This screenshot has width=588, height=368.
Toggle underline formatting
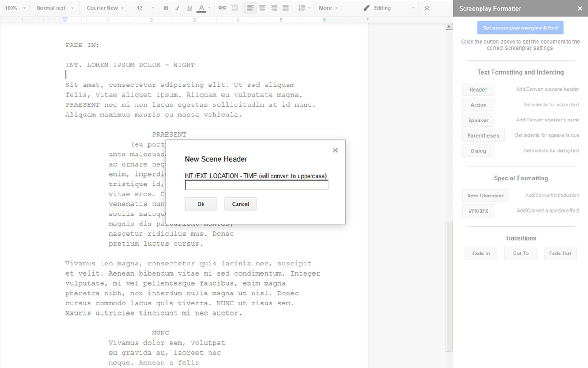pyautogui.click(x=190, y=8)
